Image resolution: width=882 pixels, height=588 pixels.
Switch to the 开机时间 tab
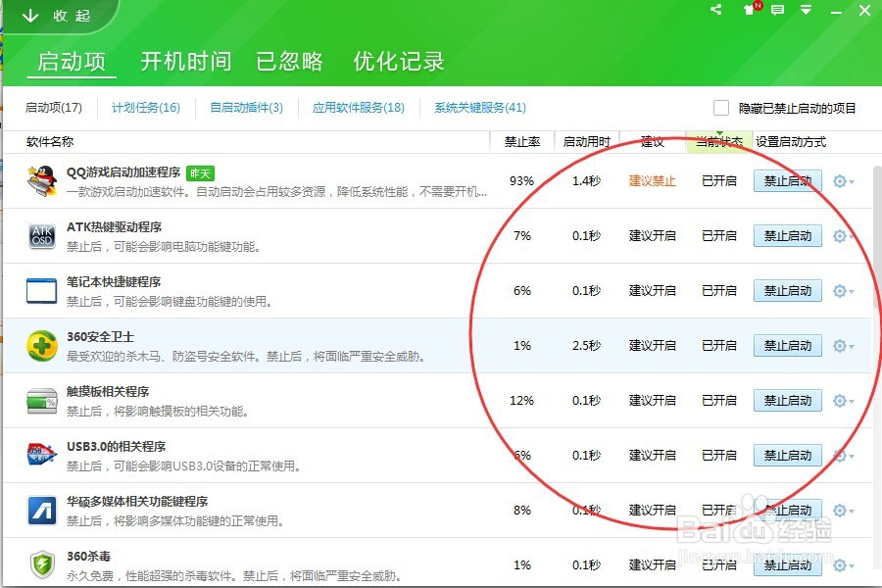[x=185, y=61]
